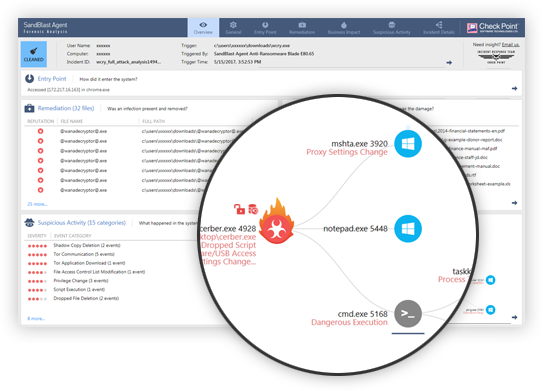Open the Overview tab with eye icon

click(x=203, y=28)
